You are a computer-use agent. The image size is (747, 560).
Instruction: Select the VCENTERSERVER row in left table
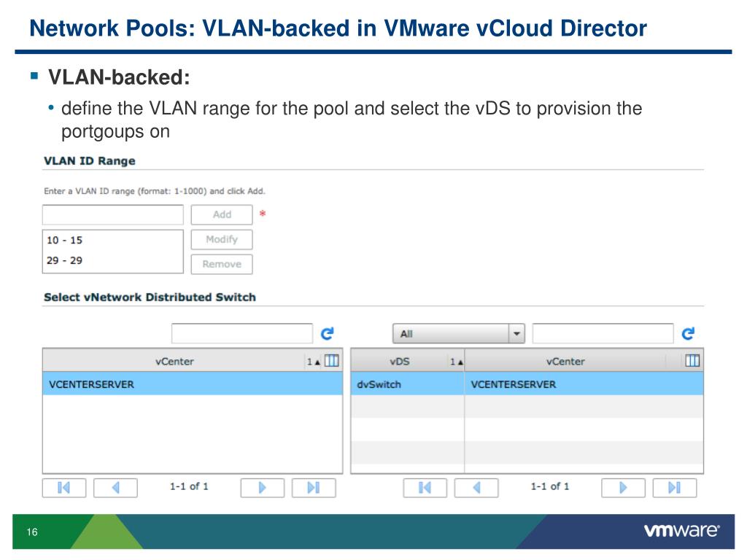pyautogui.click(x=193, y=384)
